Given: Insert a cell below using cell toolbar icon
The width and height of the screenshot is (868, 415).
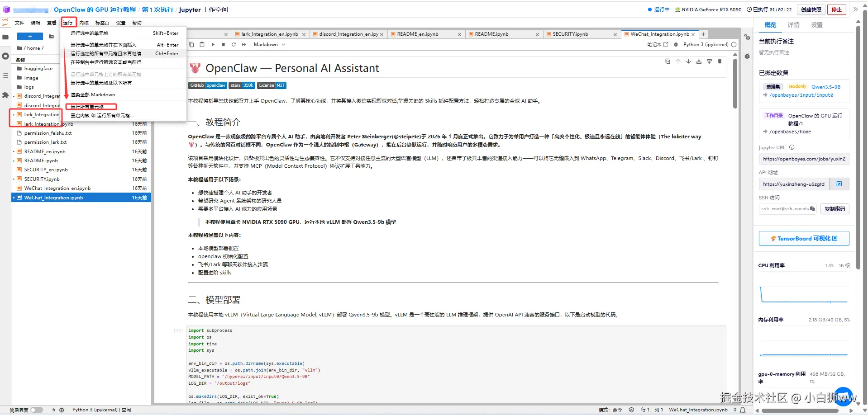Looking at the screenshot, I should point(709,61).
